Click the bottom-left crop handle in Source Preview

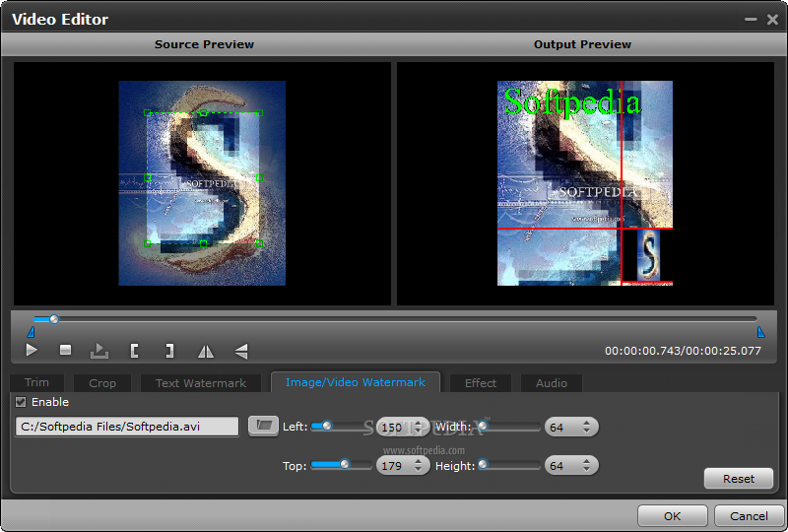147,243
